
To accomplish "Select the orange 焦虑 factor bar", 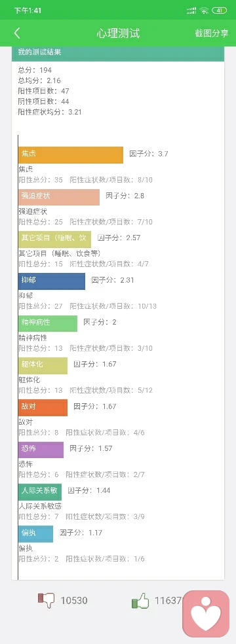I will (71, 155).
